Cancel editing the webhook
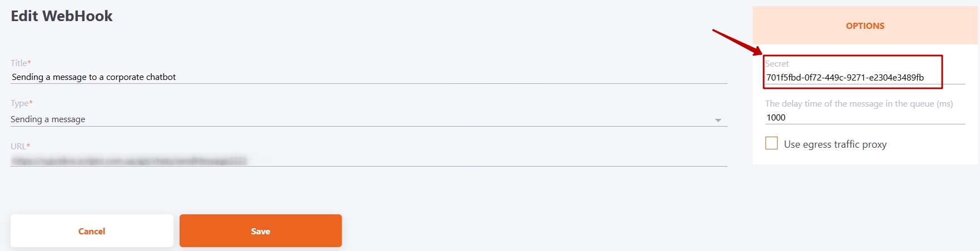The width and height of the screenshot is (980, 251). [92, 231]
